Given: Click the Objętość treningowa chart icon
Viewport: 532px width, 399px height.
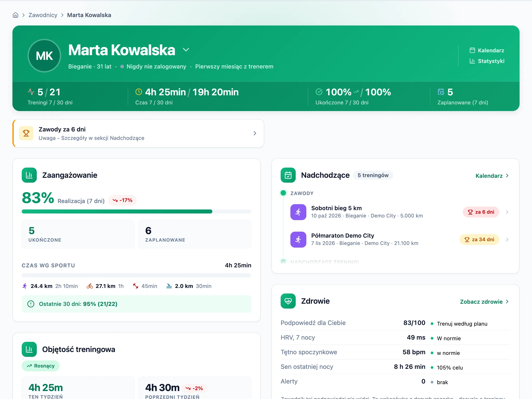Looking at the screenshot, I should 29,349.
